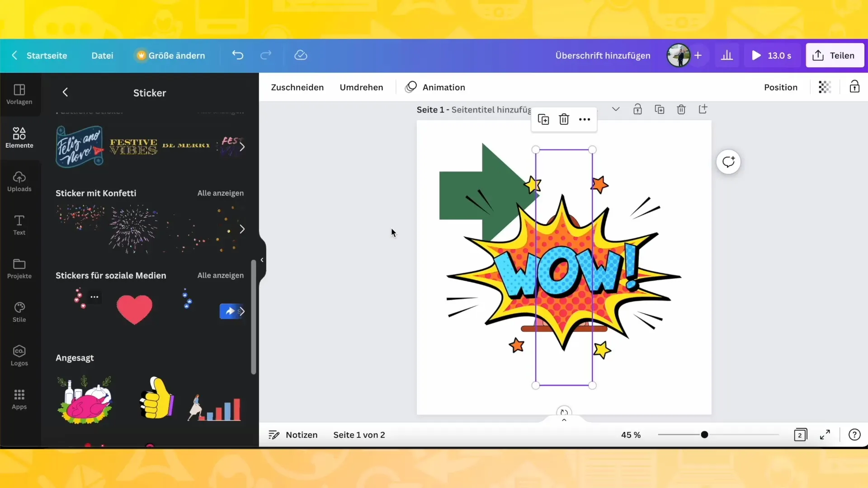Click the Elemente (Elements) panel icon
The height and width of the screenshot is (488, 868).
point(19,137)
